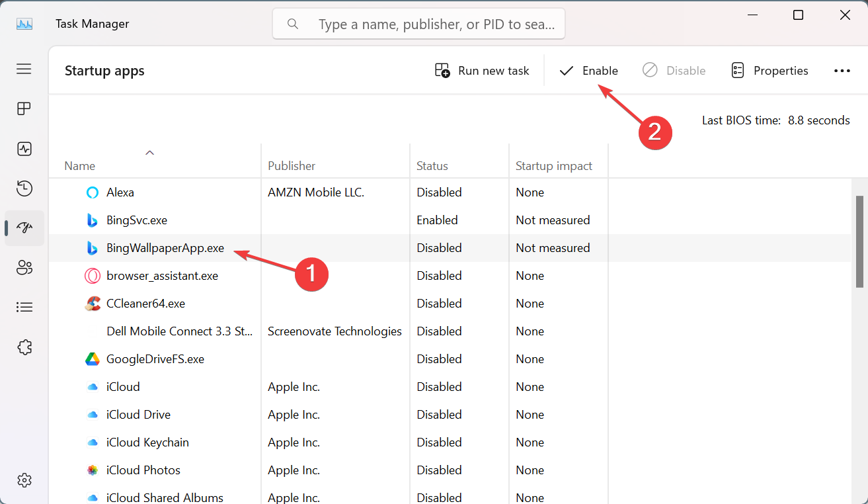Sort by Startup impact column header
The image size is (868, 504).
pyautogui.click(x=554, y=166)
